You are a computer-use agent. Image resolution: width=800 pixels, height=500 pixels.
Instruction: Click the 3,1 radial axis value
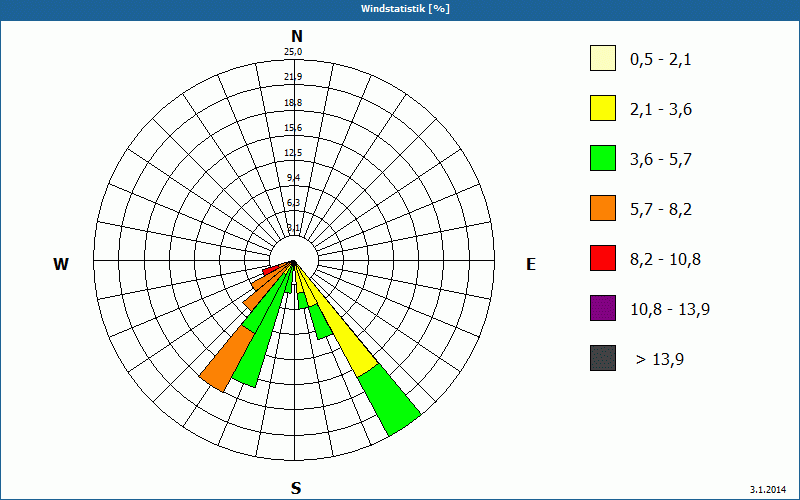point(294,228)
